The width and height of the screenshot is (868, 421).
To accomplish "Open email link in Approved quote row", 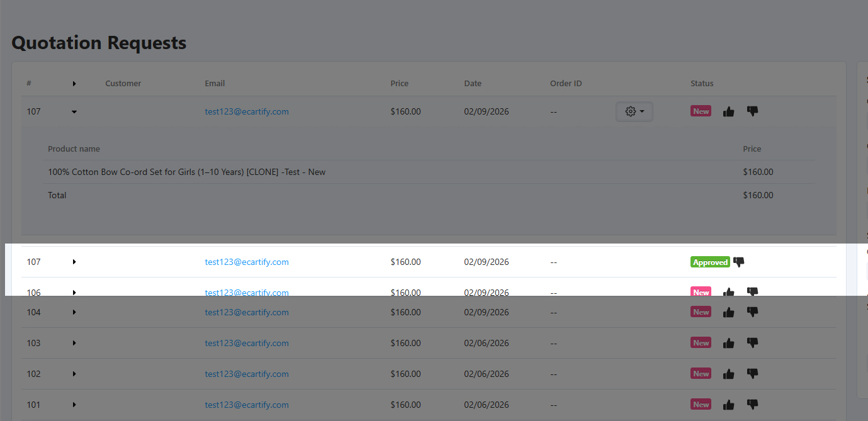I will click(247, 262).
